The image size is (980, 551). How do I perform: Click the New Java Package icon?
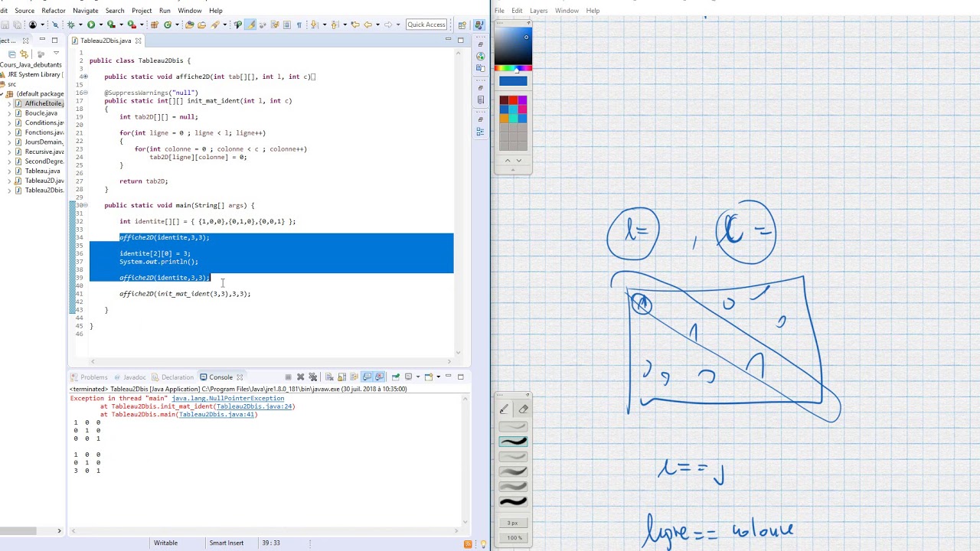[155, 24]
